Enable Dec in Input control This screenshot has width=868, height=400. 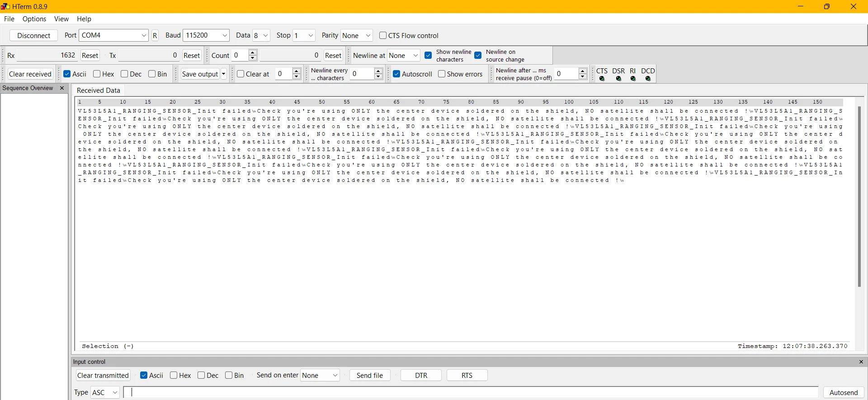[201, 375]
